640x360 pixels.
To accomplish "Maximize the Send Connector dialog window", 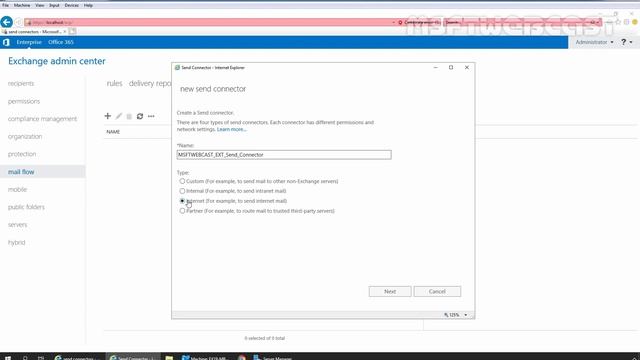I will pyautogui.click(x=451, y=67).
